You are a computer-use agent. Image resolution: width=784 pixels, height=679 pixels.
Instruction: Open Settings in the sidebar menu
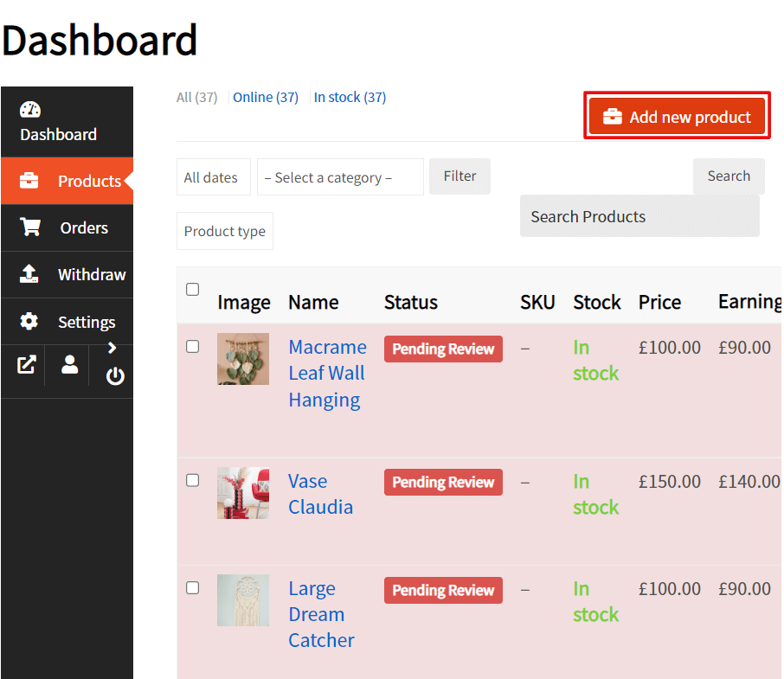(67, 321)
